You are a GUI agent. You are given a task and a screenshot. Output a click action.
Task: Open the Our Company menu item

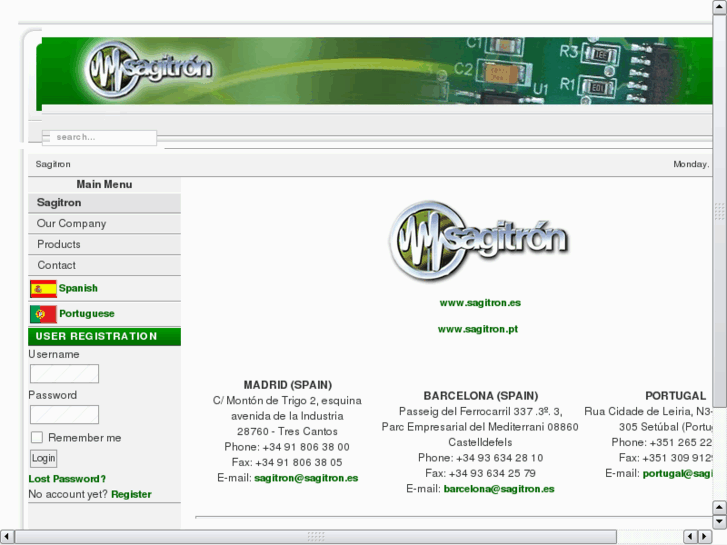[104, 224]
